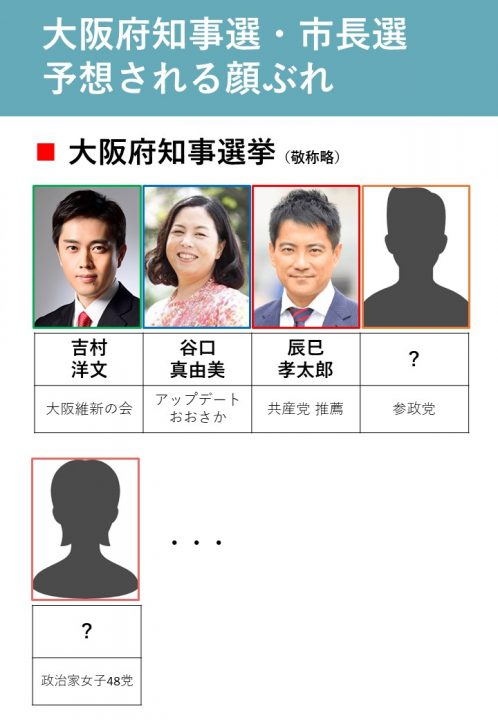Select the 辰巳孝太郎 name cell
The height and width of the screenshot is (720, 498).
point(306,359)
